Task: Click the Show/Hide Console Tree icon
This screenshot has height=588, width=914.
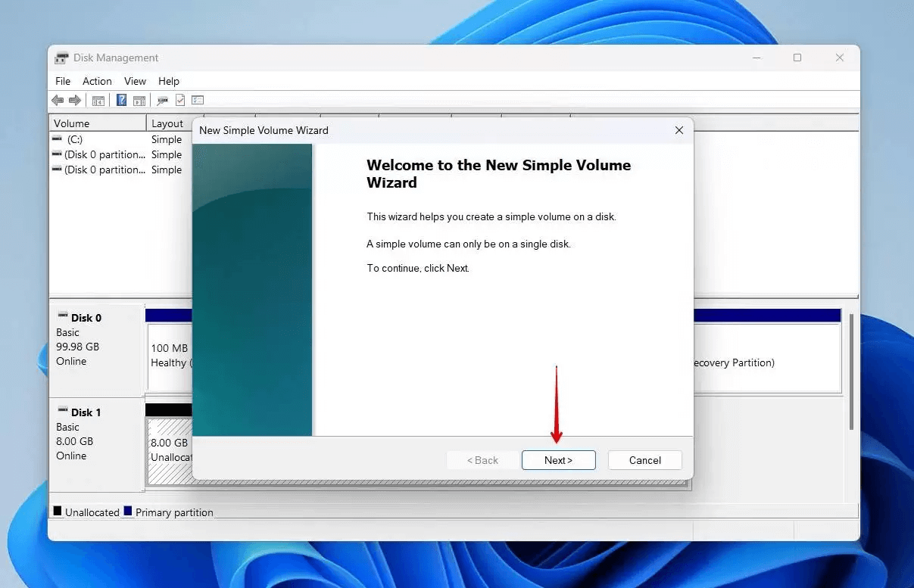Action: [x=98, y=101]
